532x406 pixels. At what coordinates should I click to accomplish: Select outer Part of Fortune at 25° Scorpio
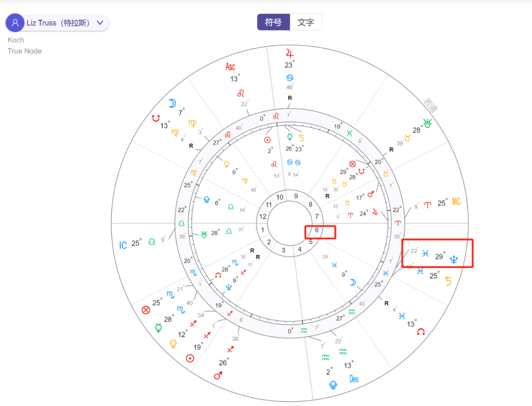pyautogui.click(x=146, y=310)
